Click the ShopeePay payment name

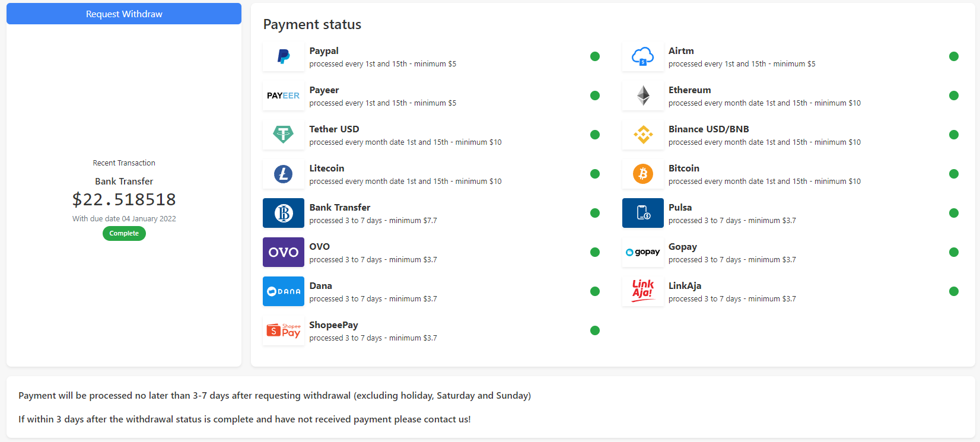[334, 325]
